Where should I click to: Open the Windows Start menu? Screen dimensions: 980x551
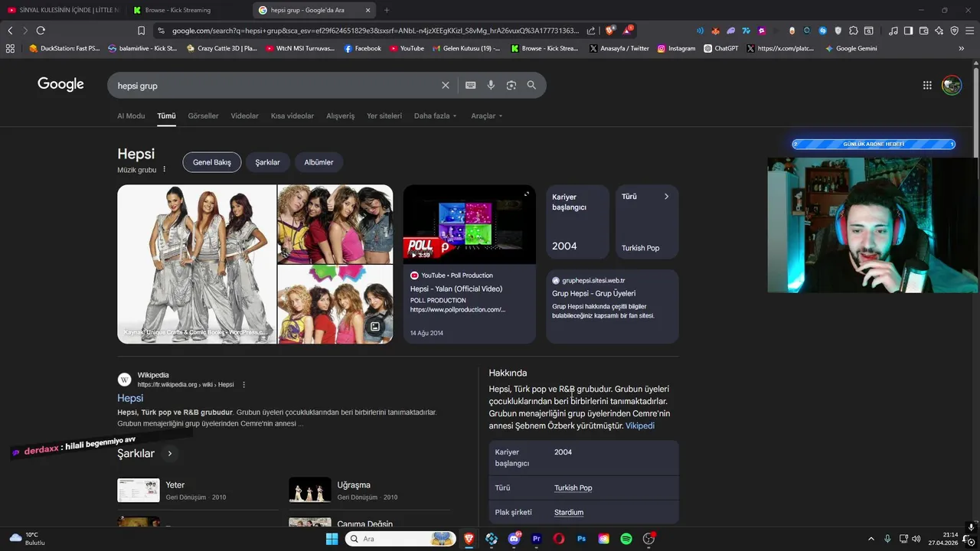332,539
